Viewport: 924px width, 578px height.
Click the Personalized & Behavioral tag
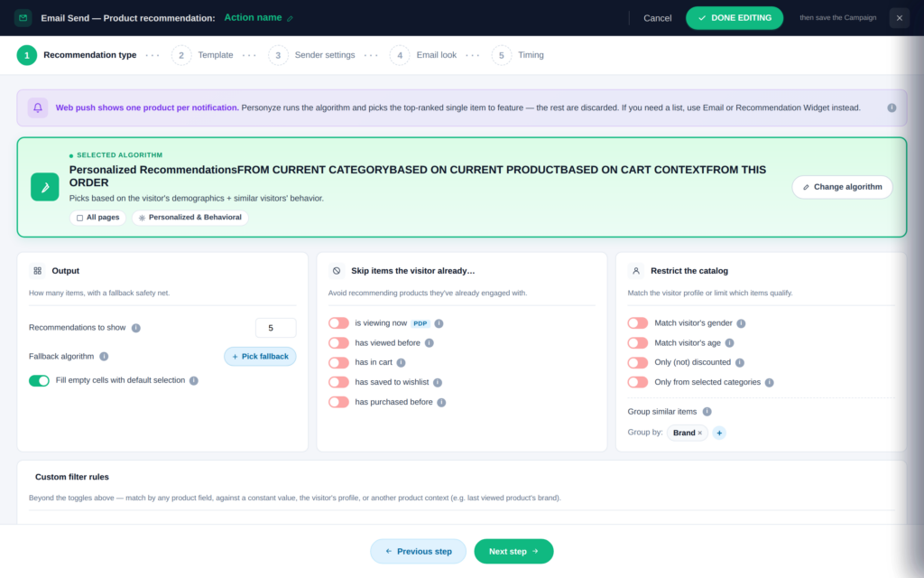point(190,218)
